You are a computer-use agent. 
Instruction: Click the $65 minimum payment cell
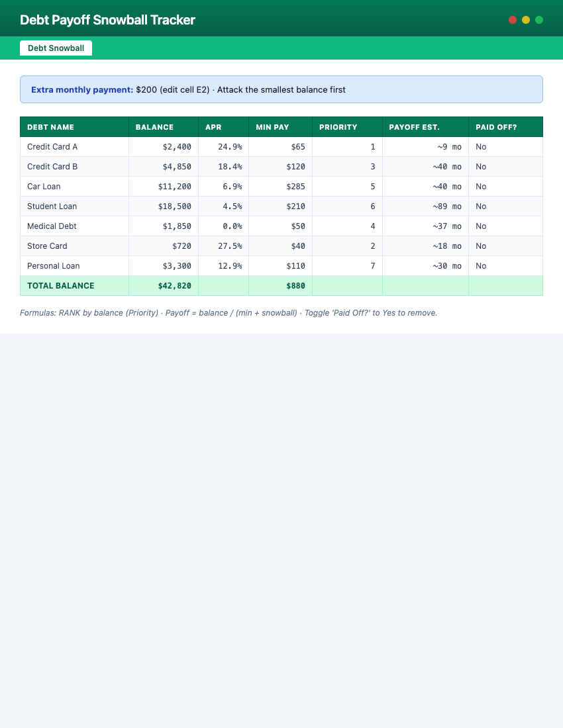281,147
